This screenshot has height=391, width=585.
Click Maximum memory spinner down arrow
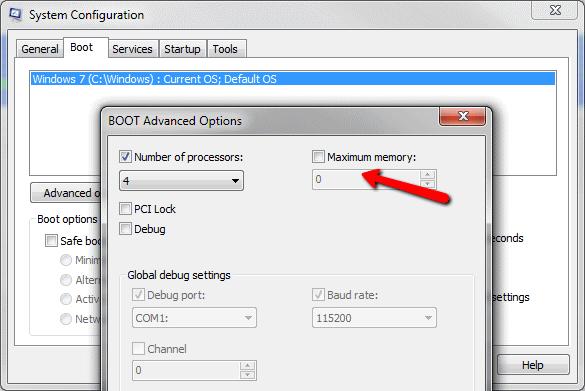coord(428,184)
